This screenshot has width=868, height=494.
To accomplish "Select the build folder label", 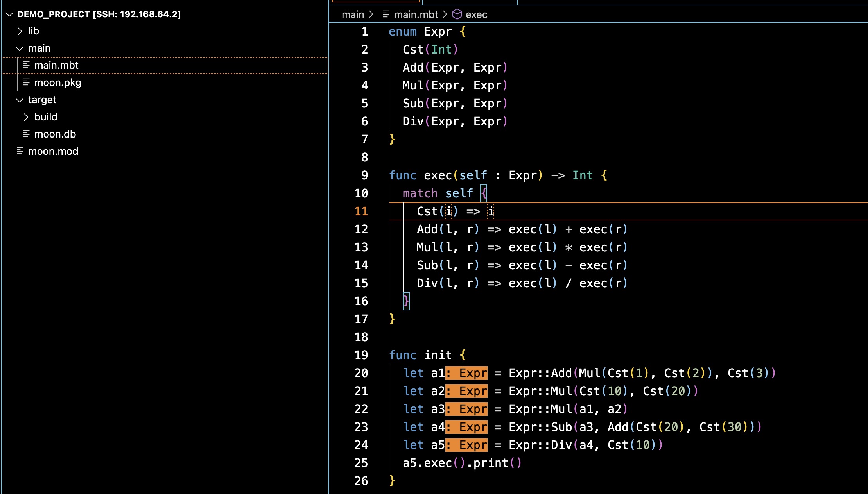I will [46, 117].
